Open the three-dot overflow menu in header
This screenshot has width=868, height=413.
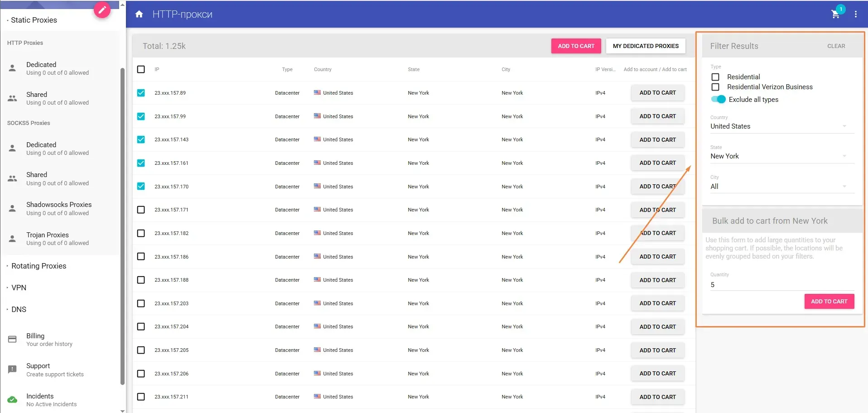[x=856, y=14]
